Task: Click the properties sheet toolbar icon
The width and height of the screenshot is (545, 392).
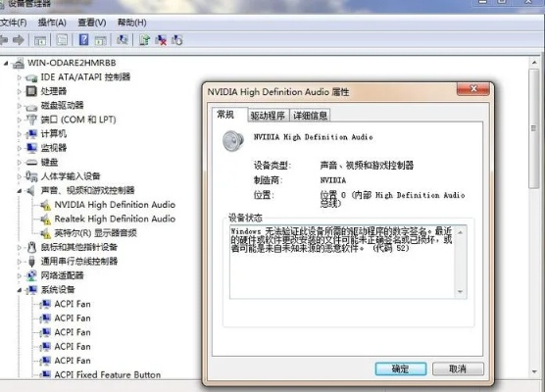Action: [62, 40]
